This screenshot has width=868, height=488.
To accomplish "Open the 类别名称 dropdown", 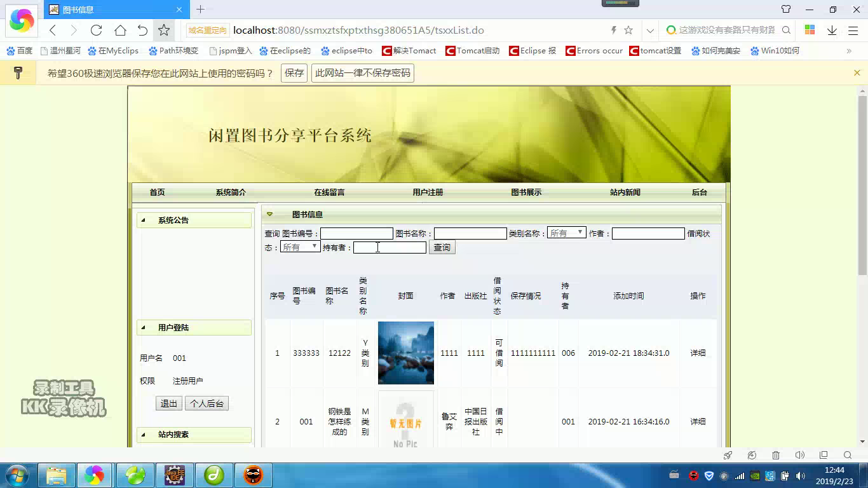I will pyautogui.click(x=566, y=233).
